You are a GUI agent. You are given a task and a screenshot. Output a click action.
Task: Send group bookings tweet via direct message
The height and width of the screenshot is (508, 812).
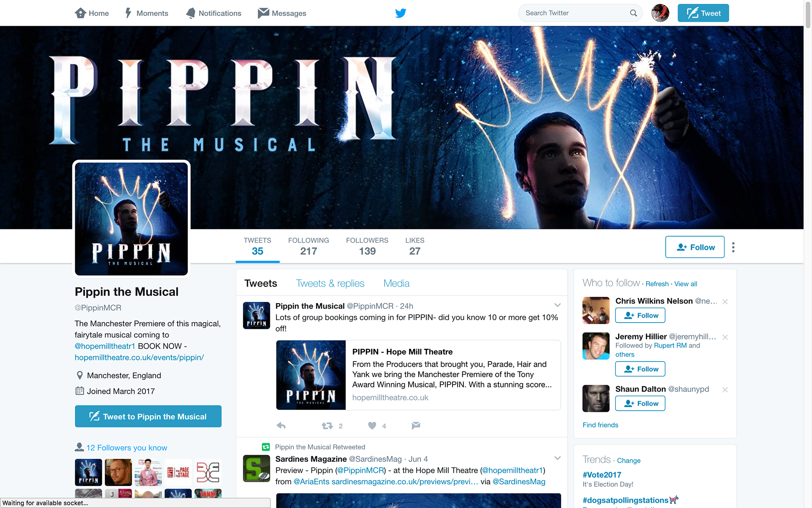point(416,425)
